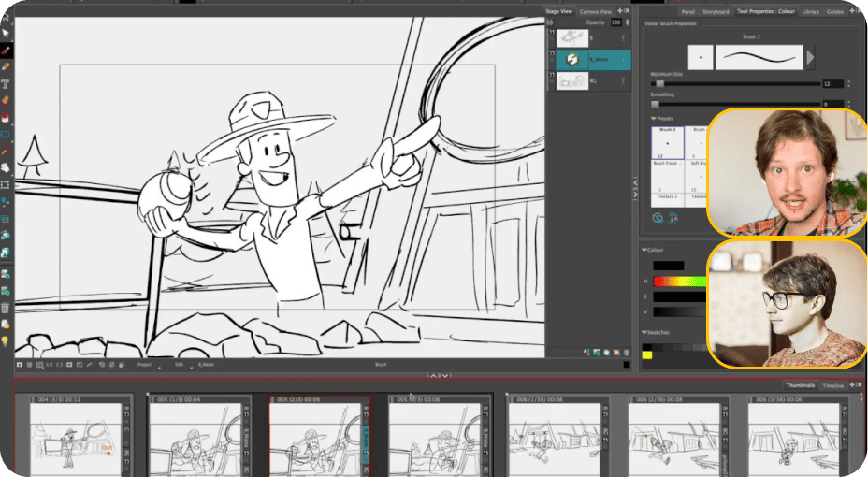
Task: Toggle visibility of the B layer
Action: coord(552,33)
